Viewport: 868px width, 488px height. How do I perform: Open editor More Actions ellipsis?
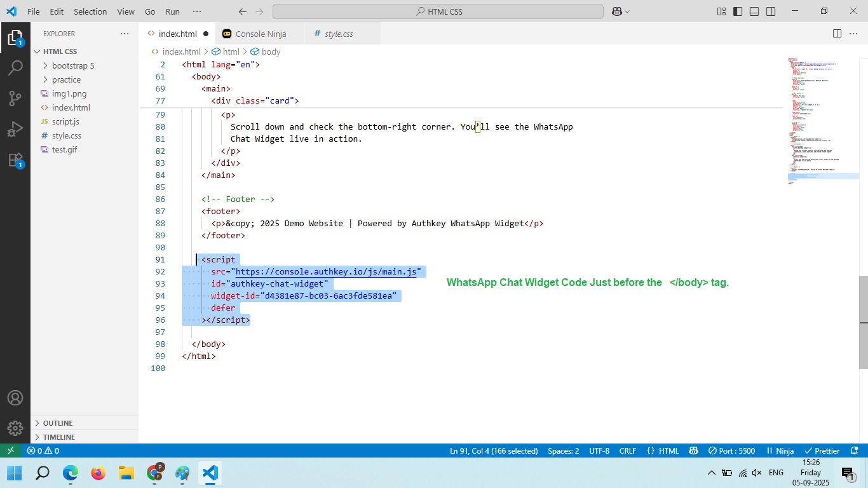[x=853, y=34]
